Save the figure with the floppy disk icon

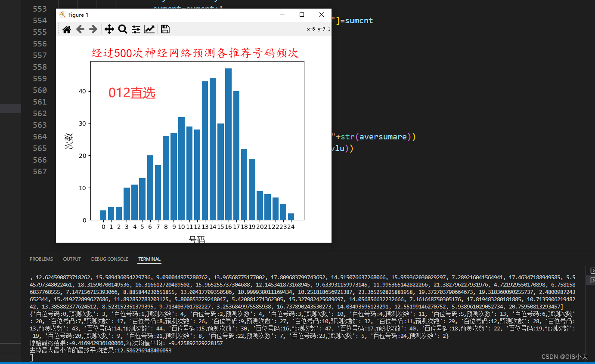(x=165, y=29)
